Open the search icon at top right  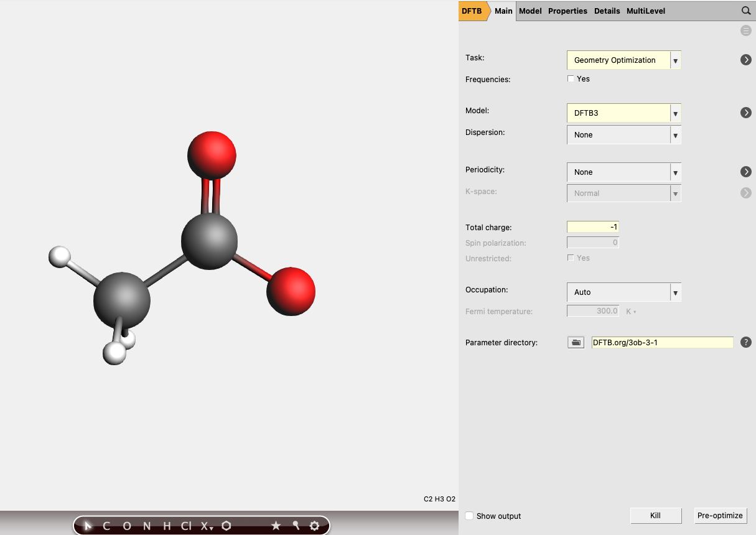(745, 11)
